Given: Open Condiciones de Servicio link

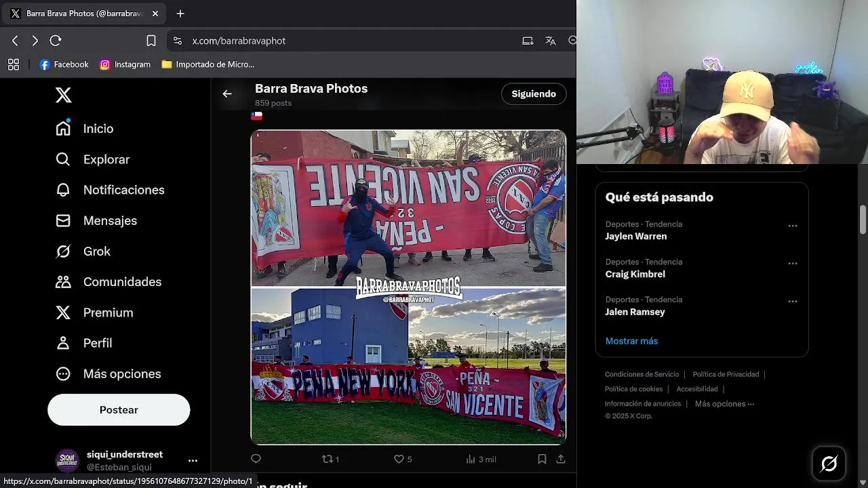Looking at the screenshot, I should tap(642, 374).
